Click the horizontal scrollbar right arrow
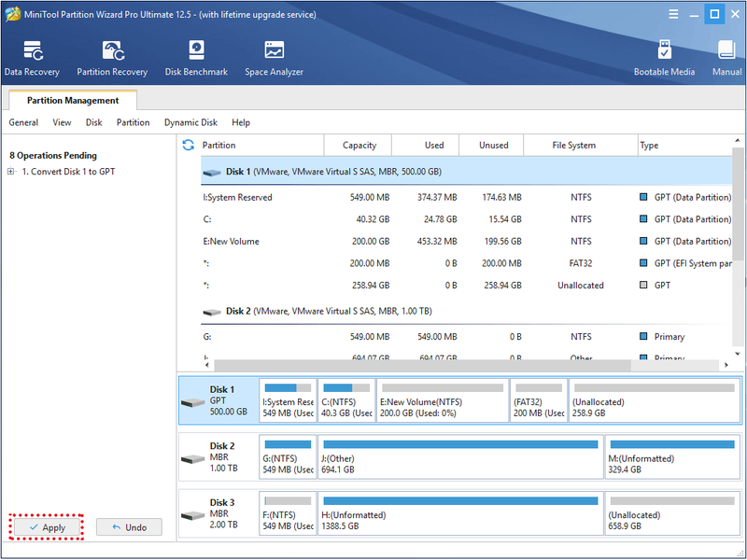Screen dimensions: 747x560 pos(726,365)
